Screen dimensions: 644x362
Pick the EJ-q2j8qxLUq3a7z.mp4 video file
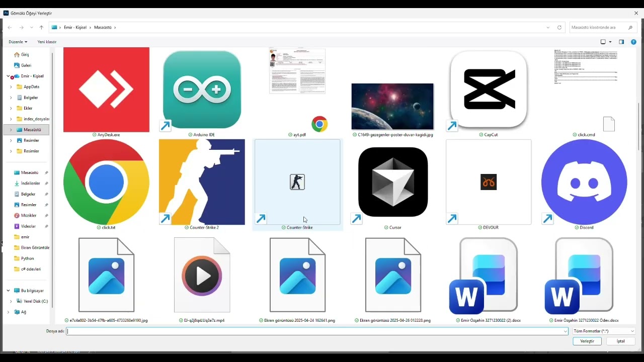[202, 275]
